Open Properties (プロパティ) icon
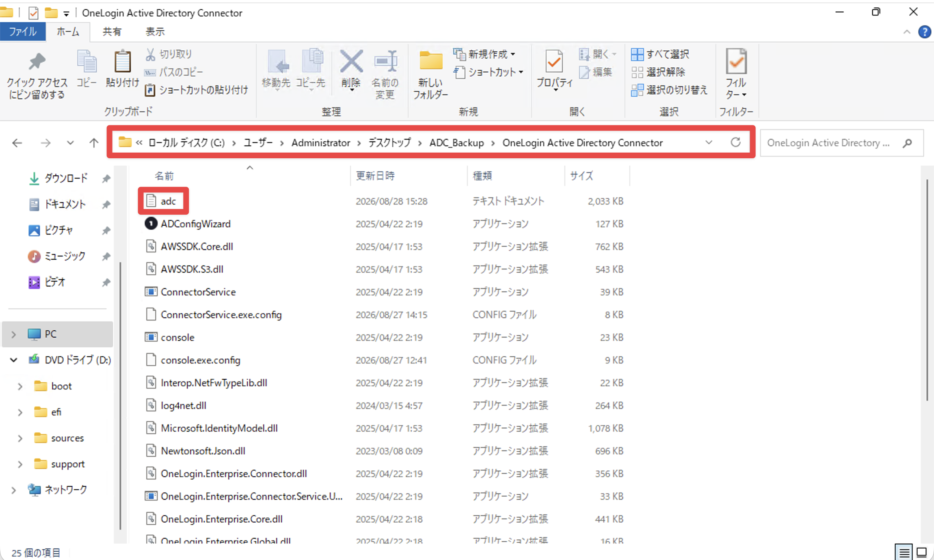This screenshot has height=560, width=934. tap(554, 70)
